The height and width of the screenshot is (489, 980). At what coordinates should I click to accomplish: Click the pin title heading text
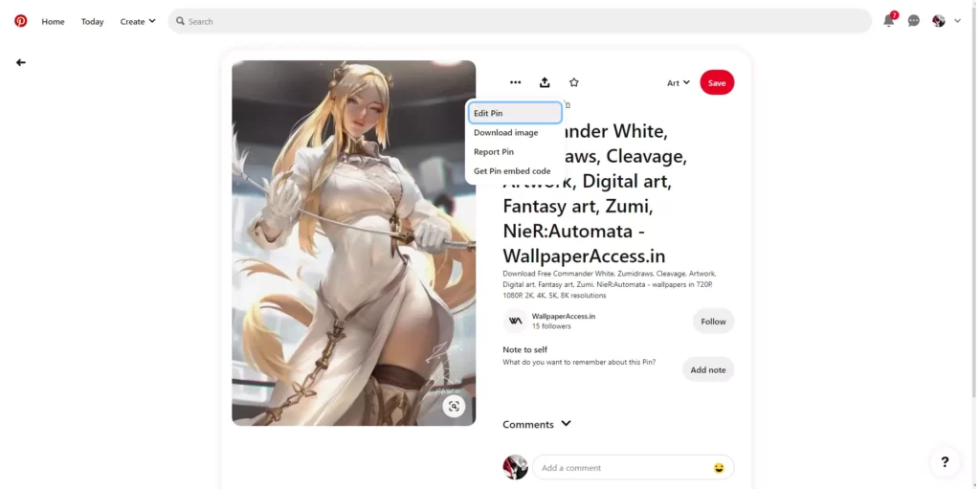point(595,193)
